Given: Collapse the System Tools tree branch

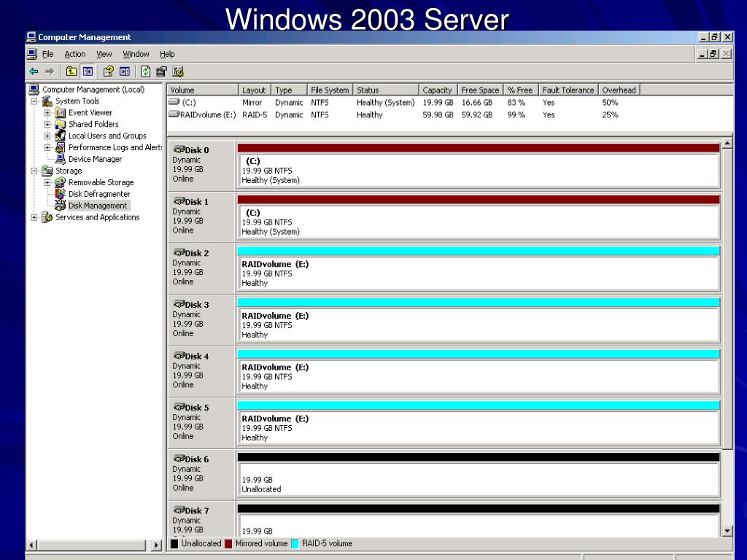Looking at the screenshot, I should 34,101.
